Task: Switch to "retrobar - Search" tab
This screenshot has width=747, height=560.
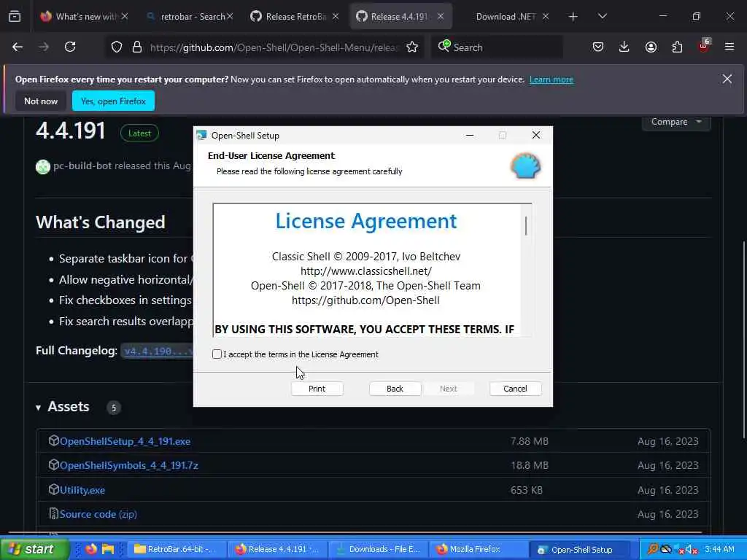Action: (x=190, y=17)
